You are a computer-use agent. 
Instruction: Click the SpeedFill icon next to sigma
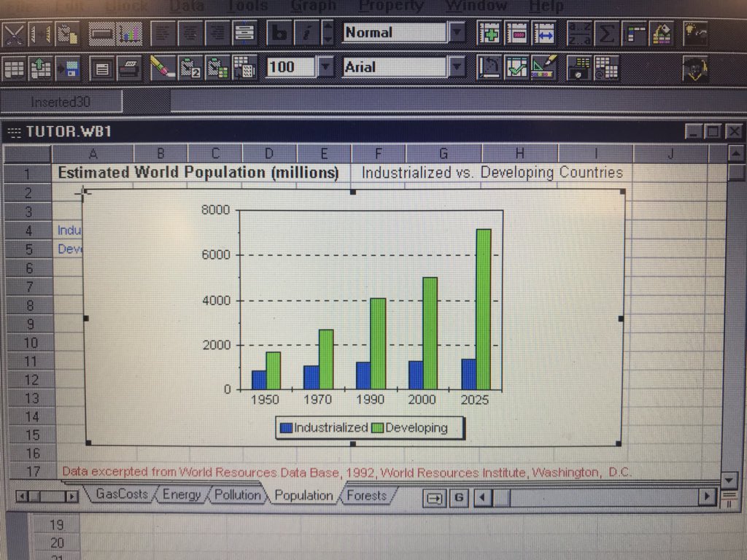(634, 34)
